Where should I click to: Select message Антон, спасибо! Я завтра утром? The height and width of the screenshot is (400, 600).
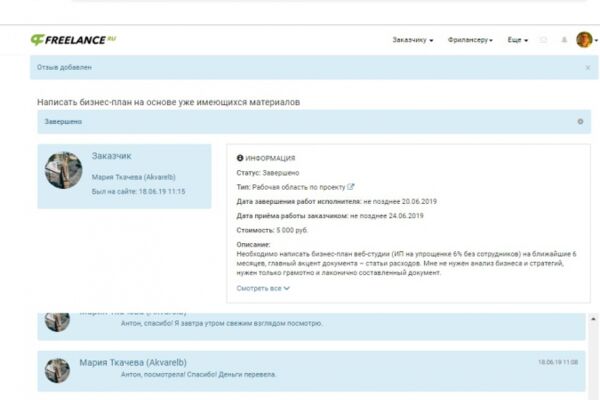222,323
